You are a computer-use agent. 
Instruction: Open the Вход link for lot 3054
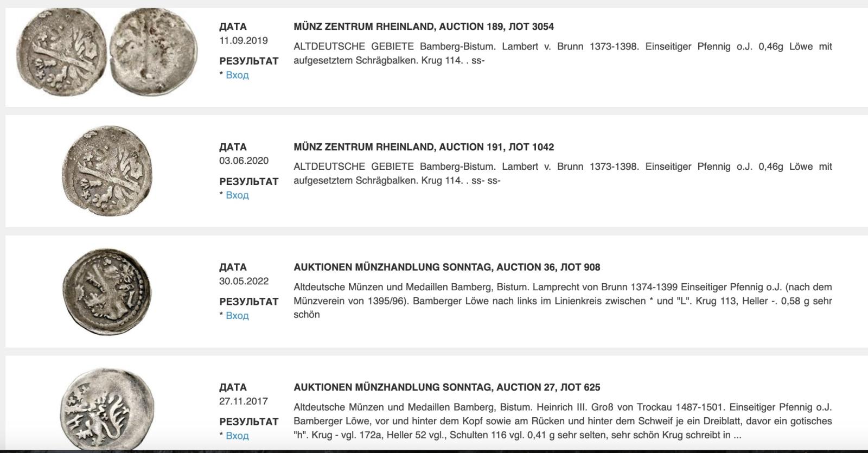237,75
